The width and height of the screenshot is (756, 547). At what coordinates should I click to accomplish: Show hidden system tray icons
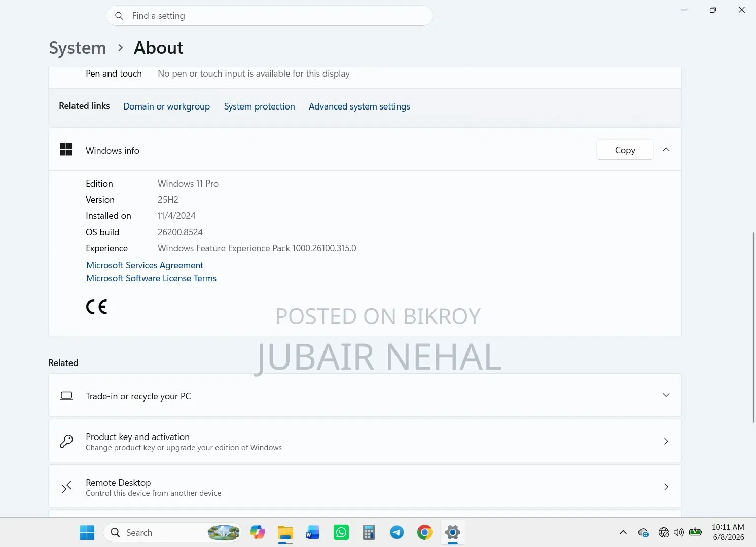623,532
